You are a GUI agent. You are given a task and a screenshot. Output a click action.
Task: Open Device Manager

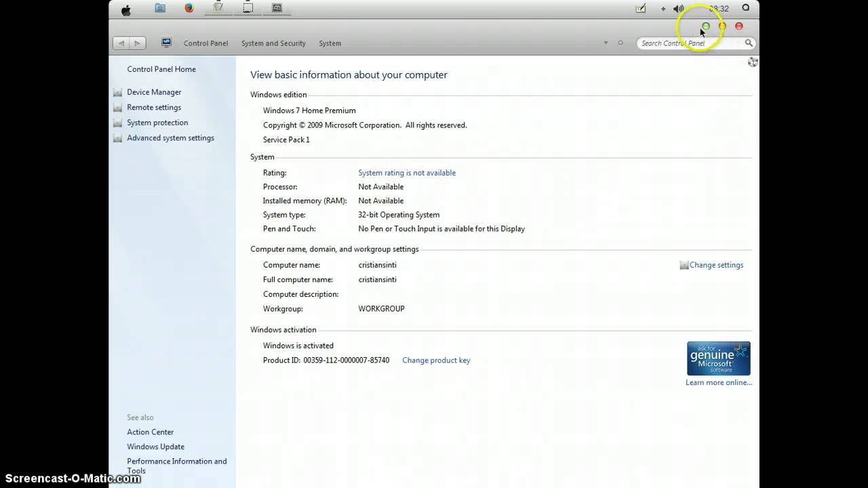[x=154, y=92]
